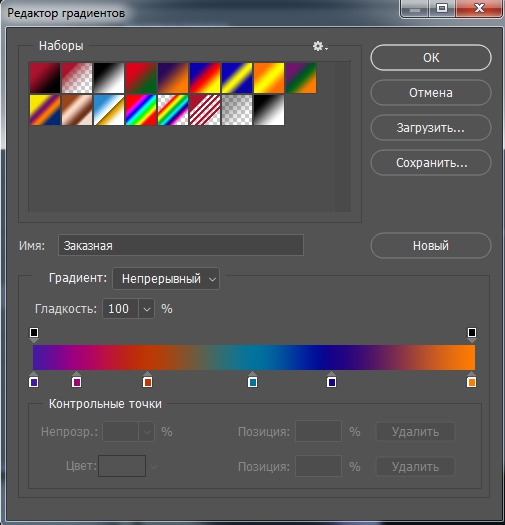Create gradient with Новый button
The width and height of the screenshot is (505, 525).
(431, 246)
